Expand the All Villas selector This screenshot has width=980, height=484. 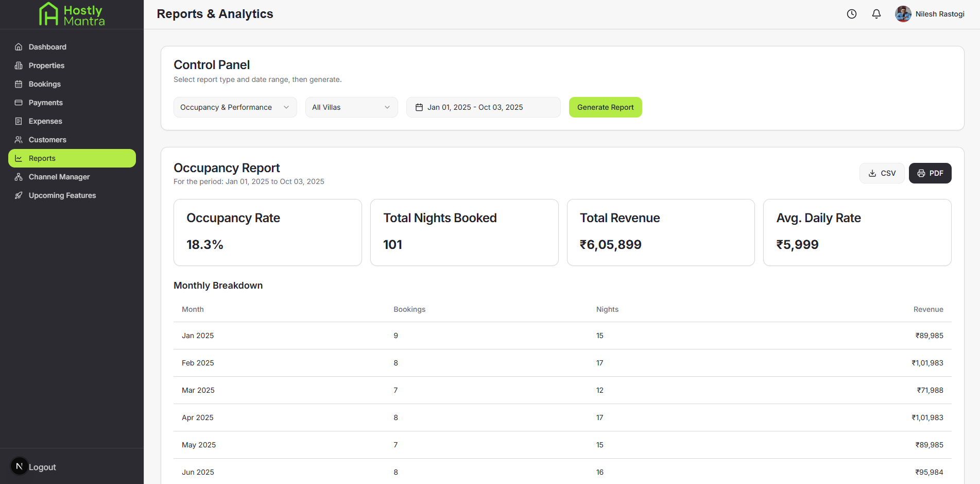(x=351, y=107)
